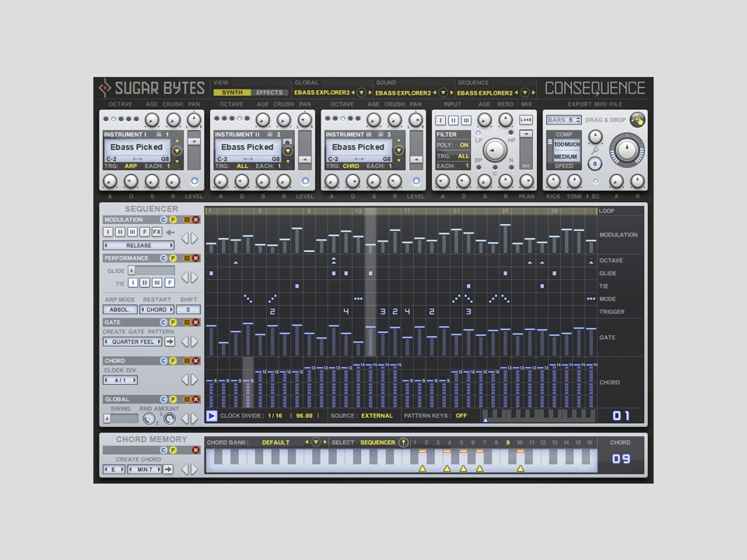Randomize the Performance section with the dice icon
This screenshot has width=747, height=560.
(x=187, y=258)
